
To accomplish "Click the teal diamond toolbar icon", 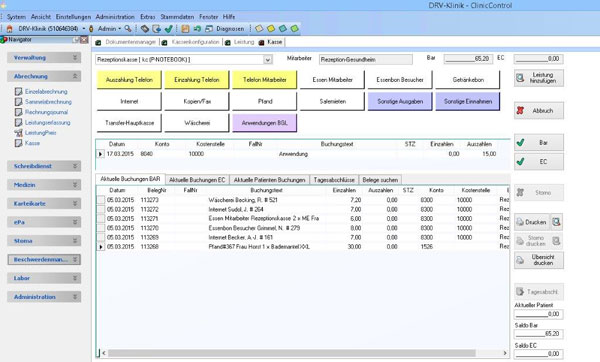I will tap(283, 29).
